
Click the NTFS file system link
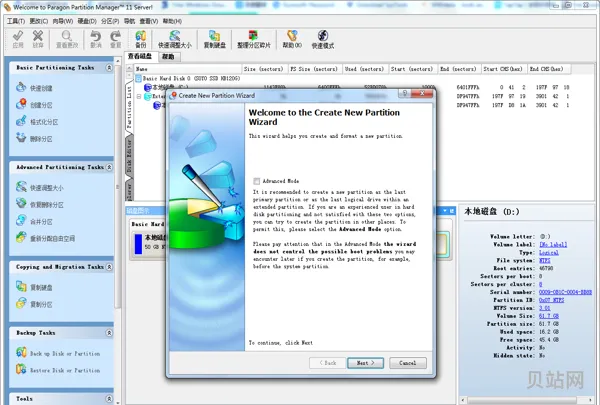(x=545, y=260)
